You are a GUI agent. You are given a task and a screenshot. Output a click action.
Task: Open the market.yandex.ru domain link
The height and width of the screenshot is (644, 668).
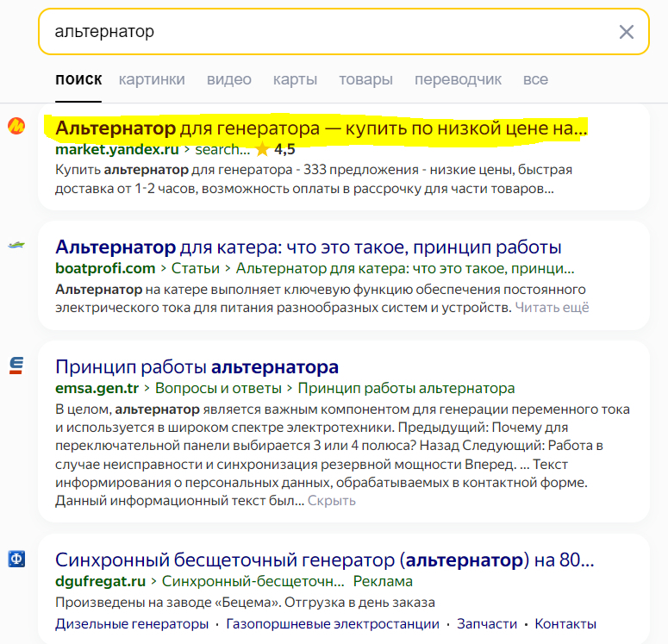[116, 150]
